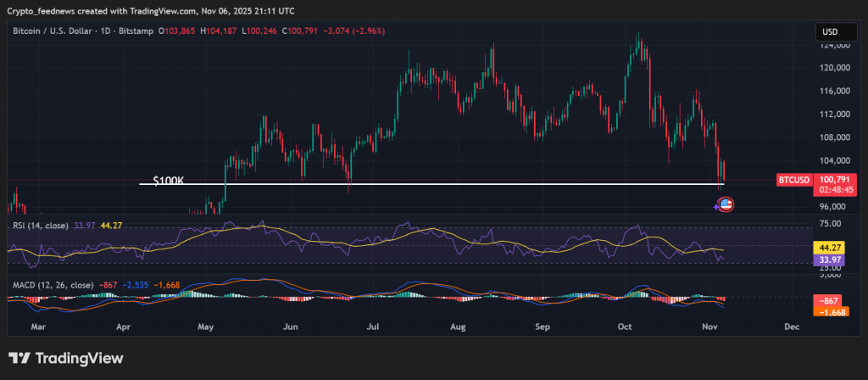Click the BTCUSD price label tag

coord(793,180)
